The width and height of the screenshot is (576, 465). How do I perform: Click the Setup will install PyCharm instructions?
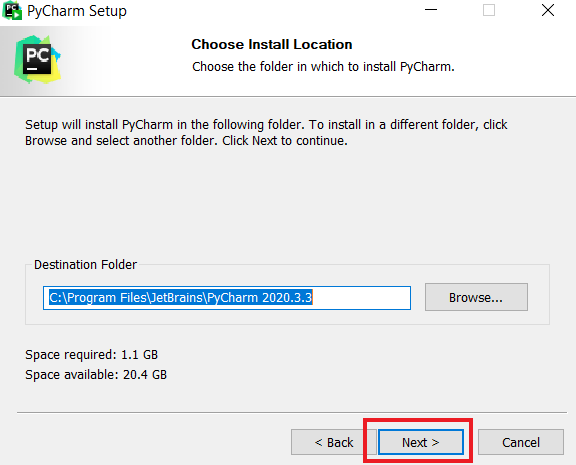tap(266, 133)
